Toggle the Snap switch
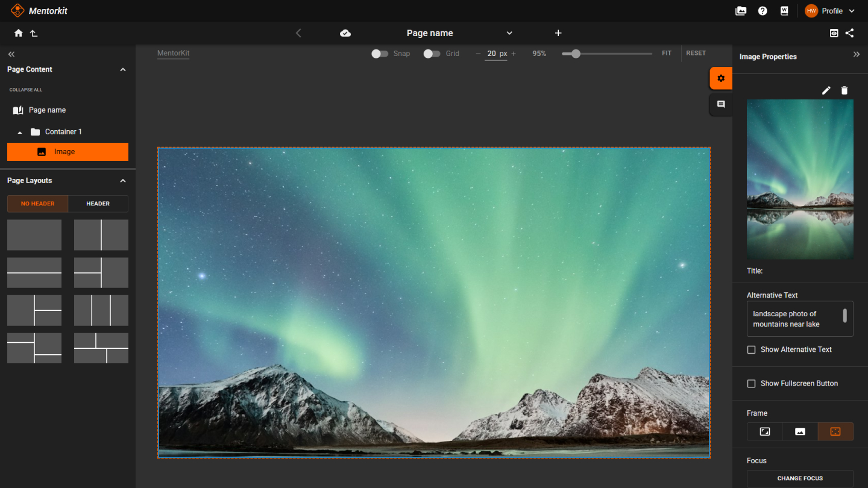This screenshot has height=488, width=868. 380,54
